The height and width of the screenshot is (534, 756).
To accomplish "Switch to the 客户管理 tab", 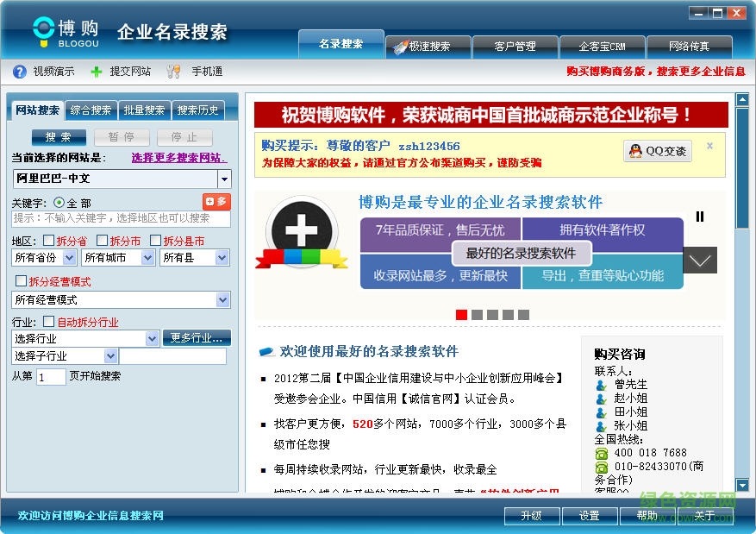I will (x=515, y=47).
